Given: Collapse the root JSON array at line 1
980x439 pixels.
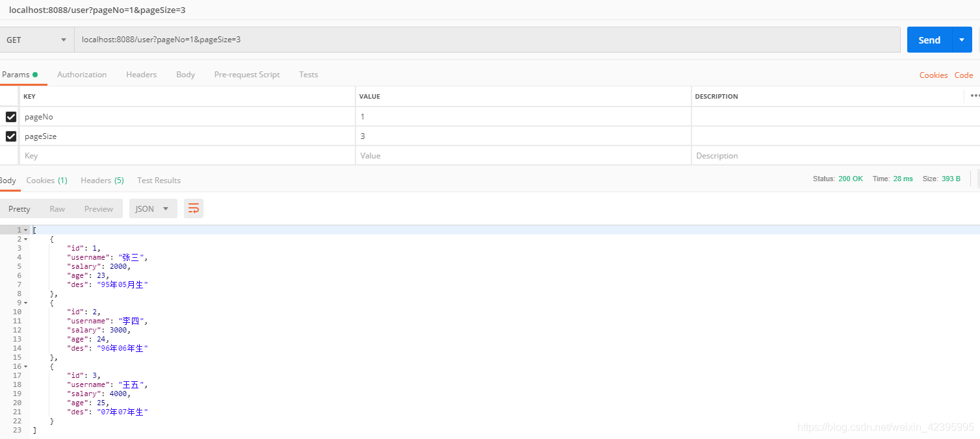Looking at the screenshot, I should [x=26, y=230].
